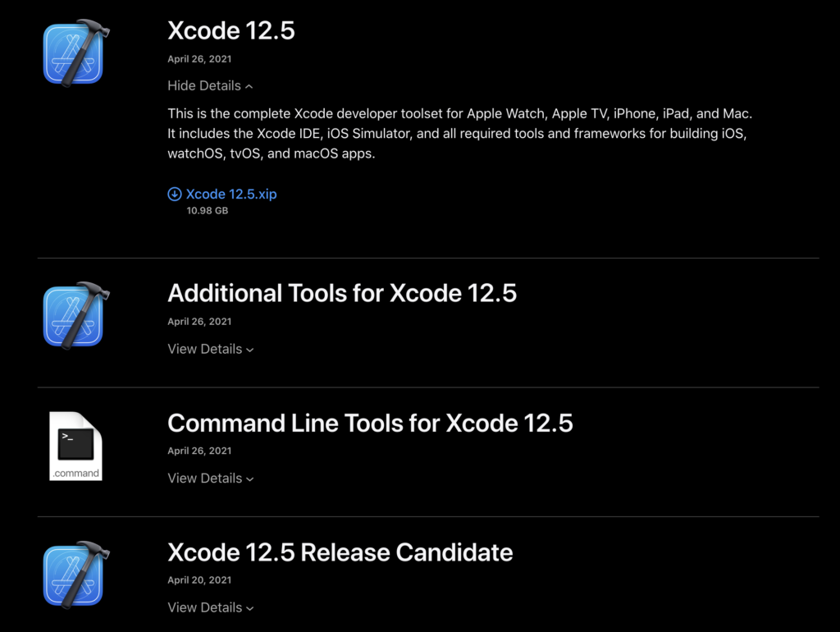Click the April 26, 2021 date under Xcode 12.5
Screen dimensions: 840x632
(199, 59)
